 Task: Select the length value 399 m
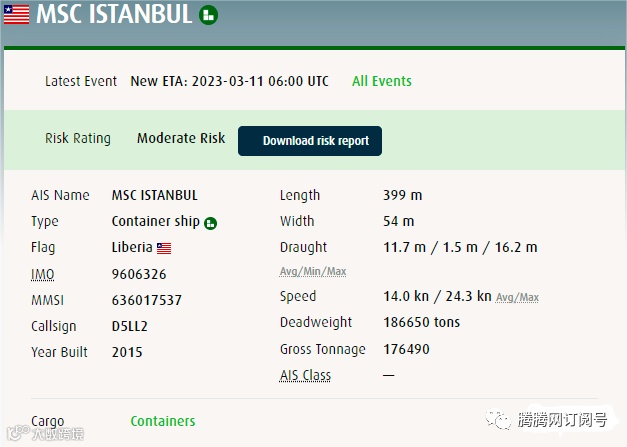pos(403,195)
